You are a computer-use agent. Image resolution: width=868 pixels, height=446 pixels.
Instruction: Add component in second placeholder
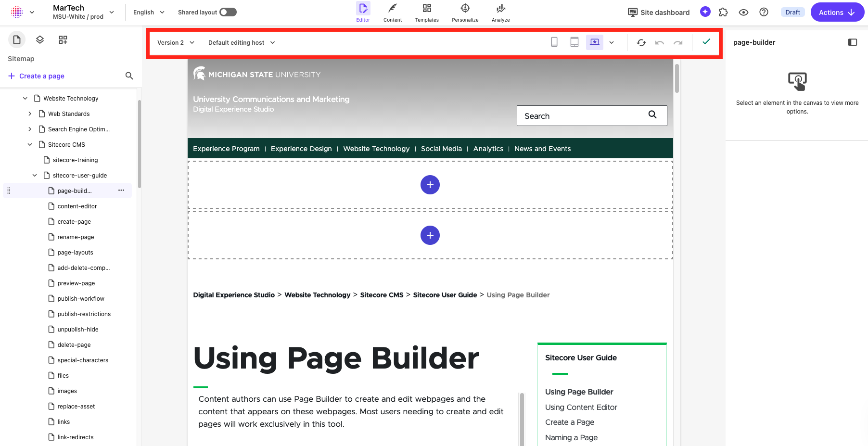click(430, 235)
